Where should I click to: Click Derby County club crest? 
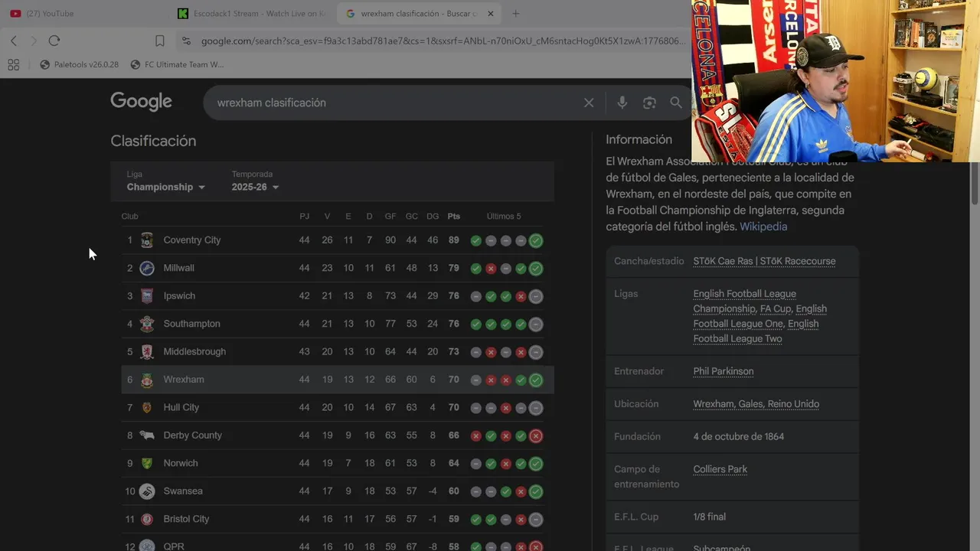pyautogui.click(x=147, y=435)
